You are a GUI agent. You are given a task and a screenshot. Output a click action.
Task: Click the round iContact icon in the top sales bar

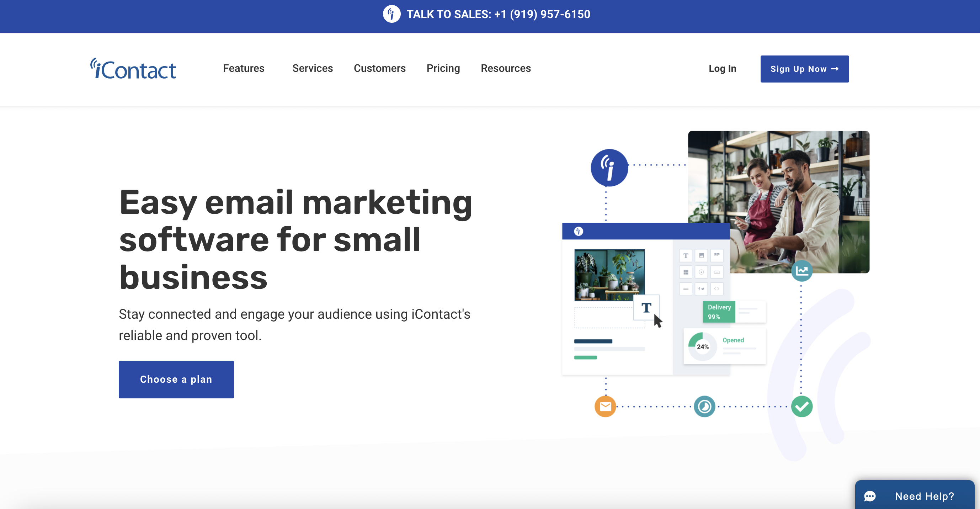click(x=392, y=15)
